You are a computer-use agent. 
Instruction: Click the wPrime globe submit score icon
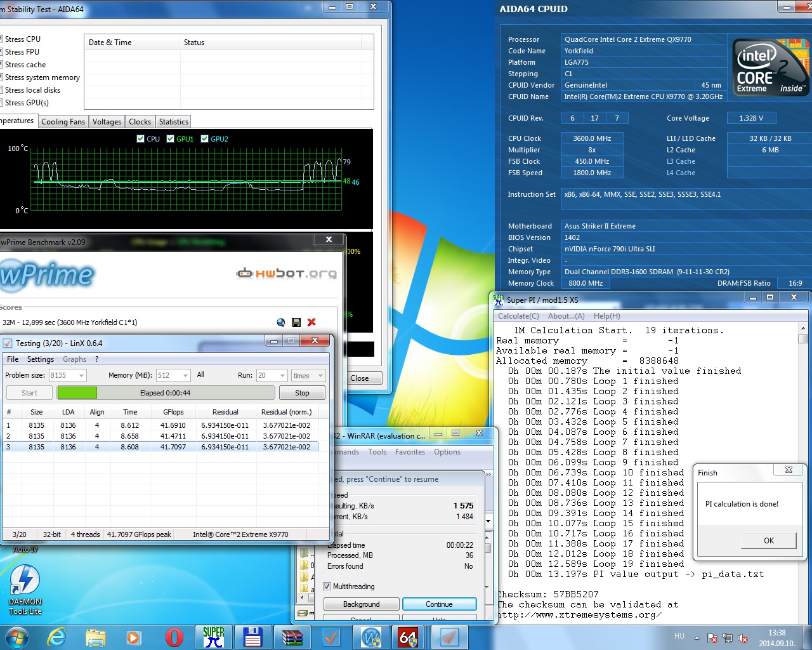281,322
